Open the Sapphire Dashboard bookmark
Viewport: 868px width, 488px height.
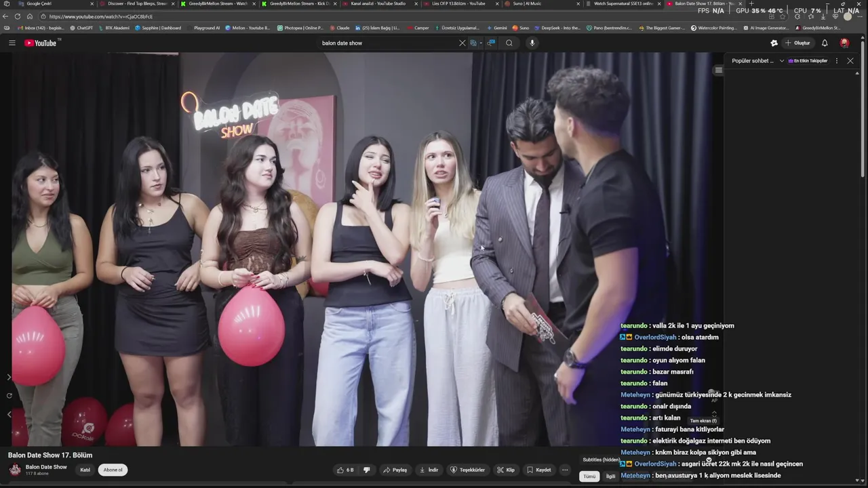[x=158, y=28]
